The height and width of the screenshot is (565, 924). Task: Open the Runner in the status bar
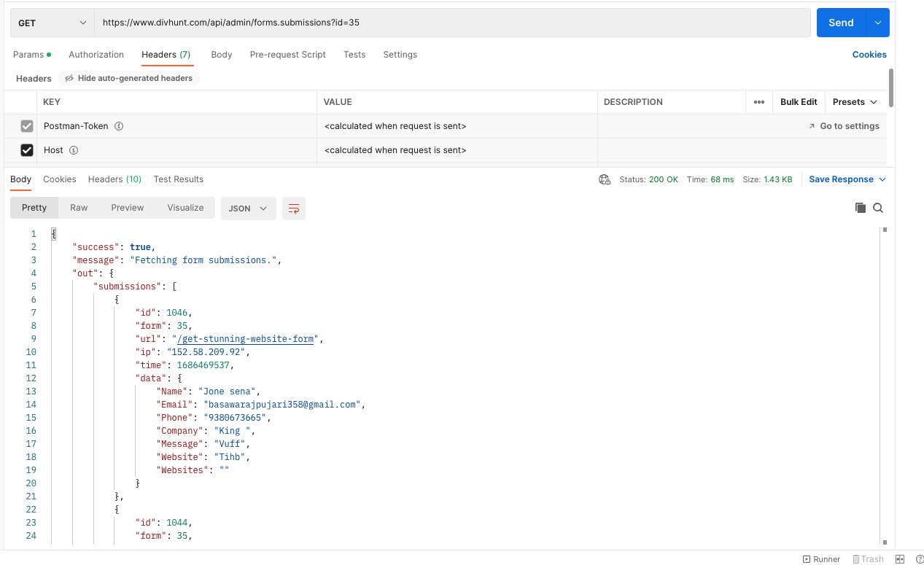[821, 559]
